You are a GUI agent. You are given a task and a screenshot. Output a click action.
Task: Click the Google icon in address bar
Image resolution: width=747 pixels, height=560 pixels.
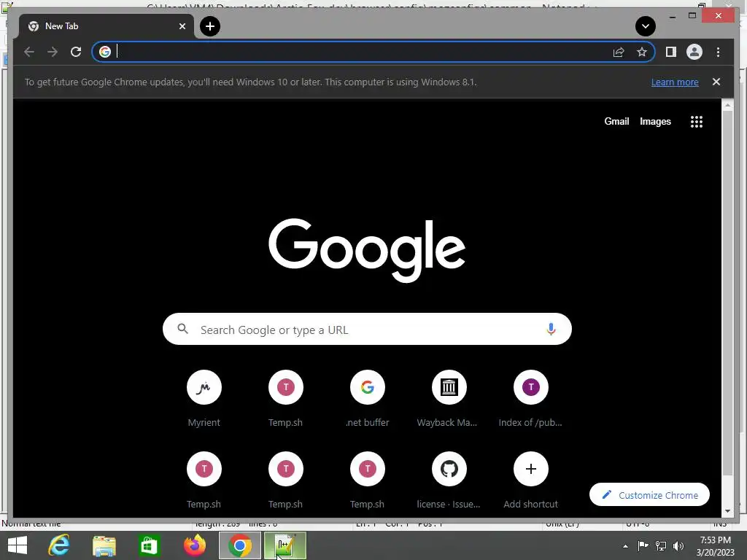point(105,52)
